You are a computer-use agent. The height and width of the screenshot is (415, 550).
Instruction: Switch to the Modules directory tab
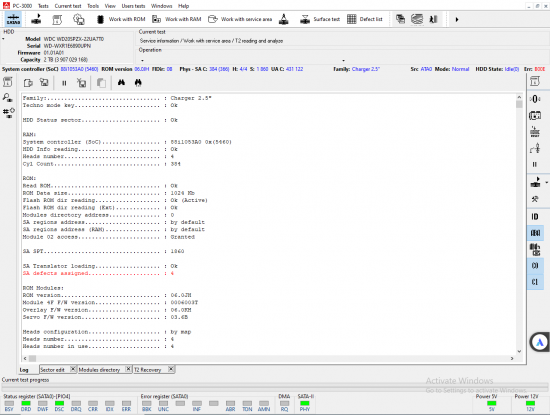(x=99, y=370)
